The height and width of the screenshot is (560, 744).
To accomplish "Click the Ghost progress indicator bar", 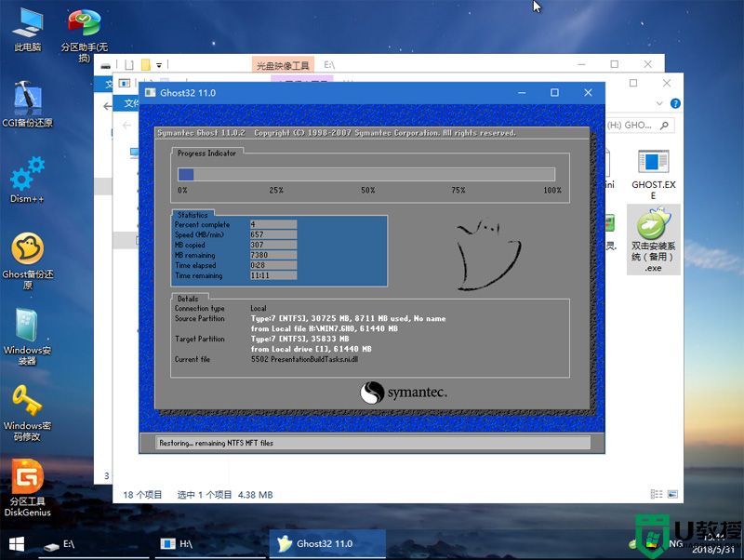I will (366, 174).
